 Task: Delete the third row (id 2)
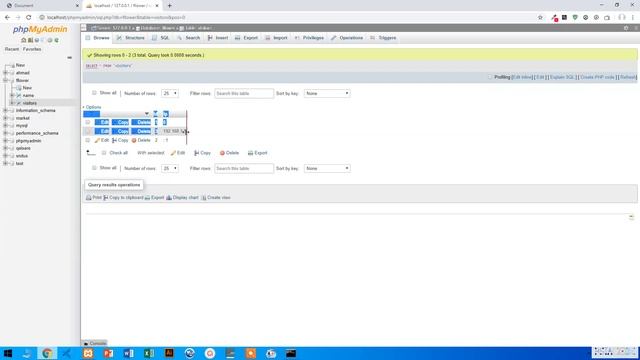coord(141,140)
